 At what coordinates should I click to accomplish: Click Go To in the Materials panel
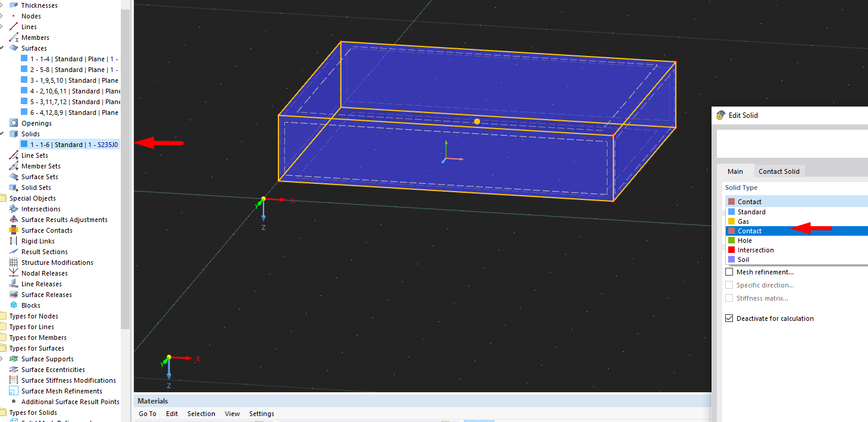click(x=147, y=413)
